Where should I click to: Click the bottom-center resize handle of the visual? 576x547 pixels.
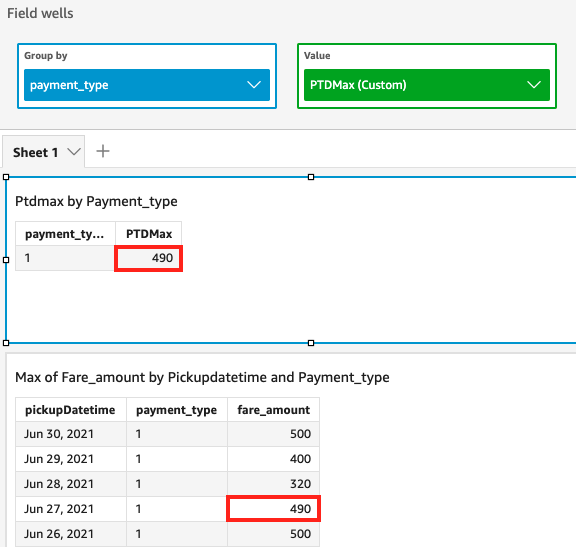[x=311, y=343]
